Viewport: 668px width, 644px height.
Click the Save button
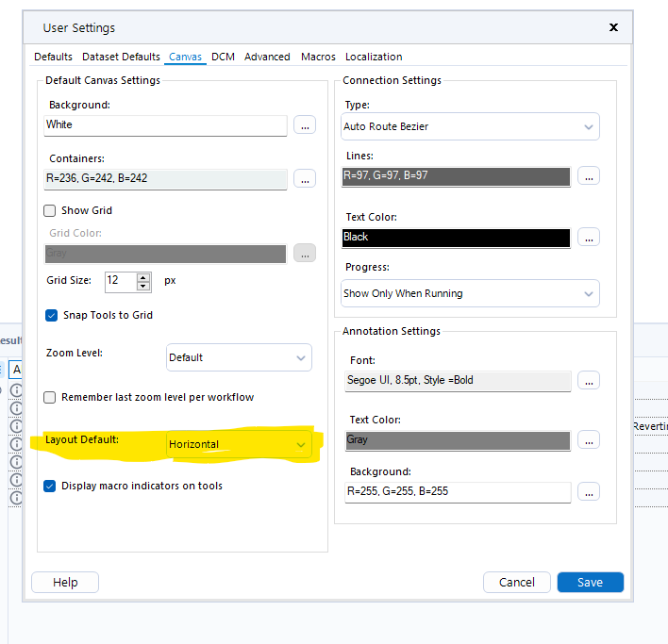coord(590,582)
